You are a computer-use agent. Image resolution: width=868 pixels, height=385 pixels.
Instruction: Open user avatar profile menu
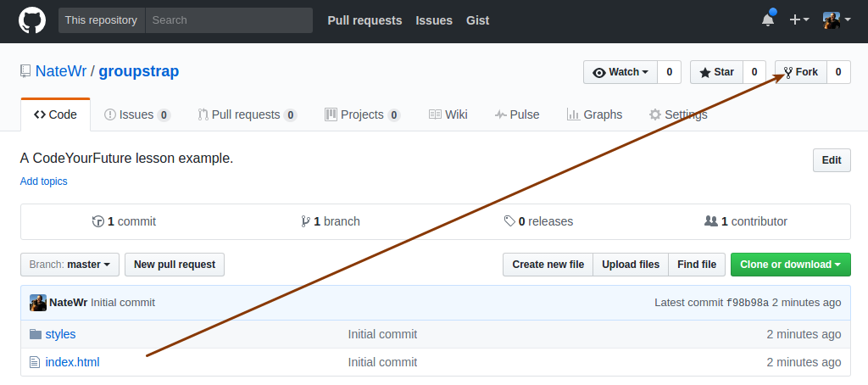[x=837, y=20]
